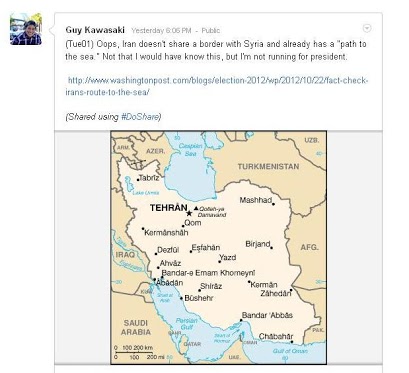Click the TURKMENISTAN label on map
This screenshot has height=373, width=409.
pos(268,166)
